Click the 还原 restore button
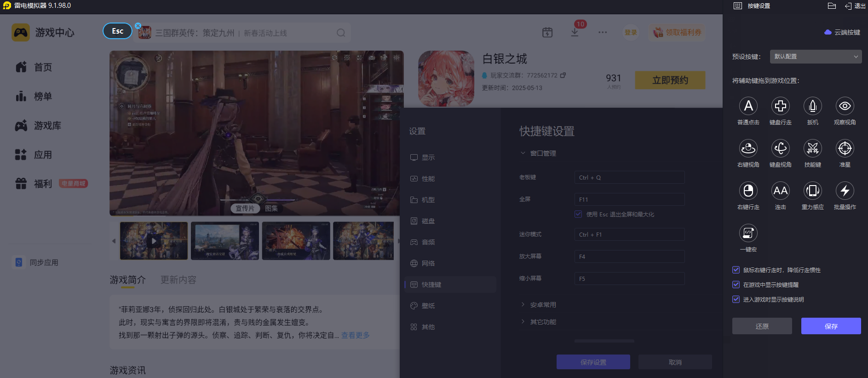This screenshot has width=868, height=378. pyautogui.click(x=762, y=326)
